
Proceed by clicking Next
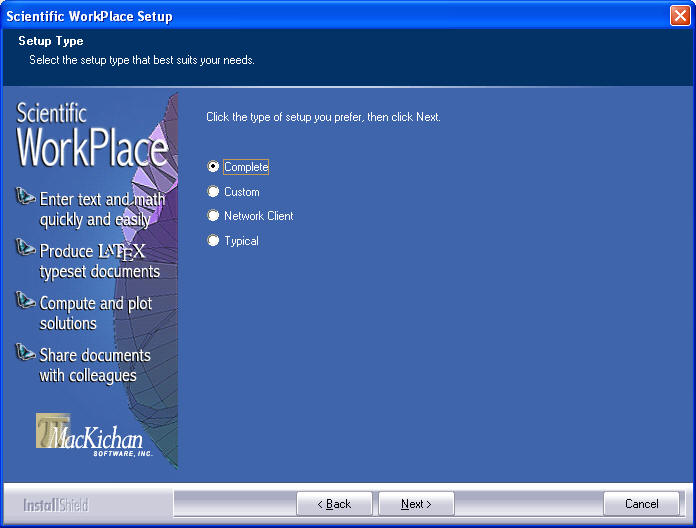point(416,504)
